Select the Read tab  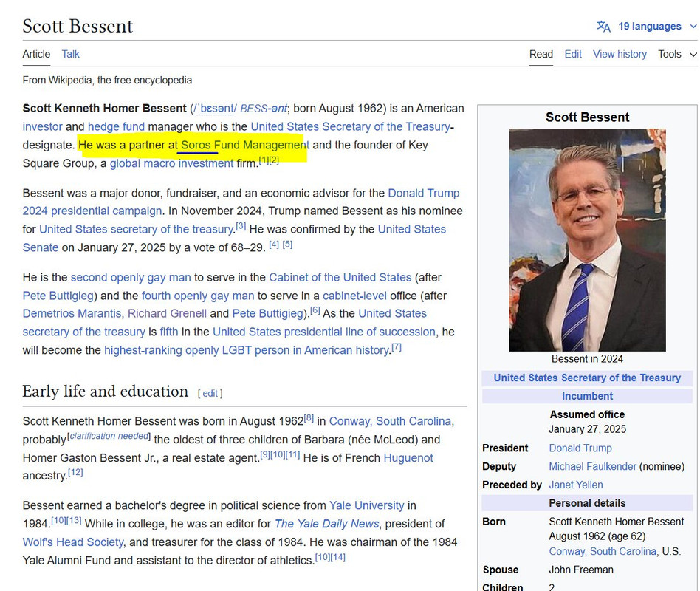pos(541,54)
